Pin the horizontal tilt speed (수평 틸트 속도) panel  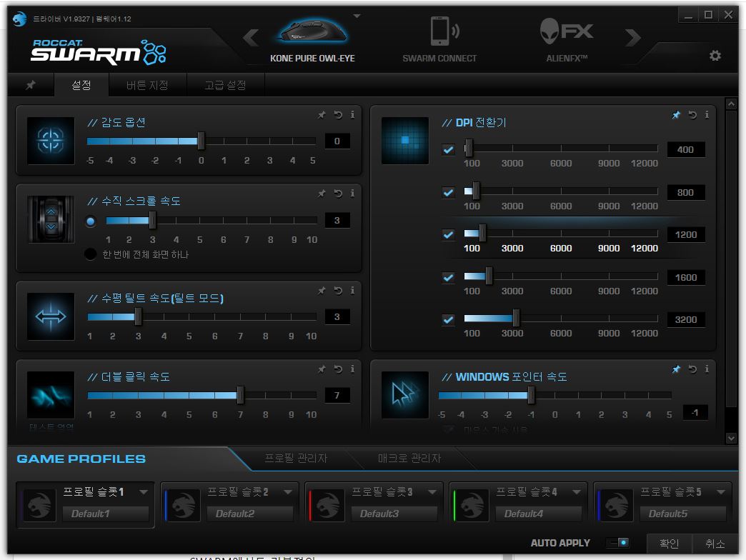point(322,291)
